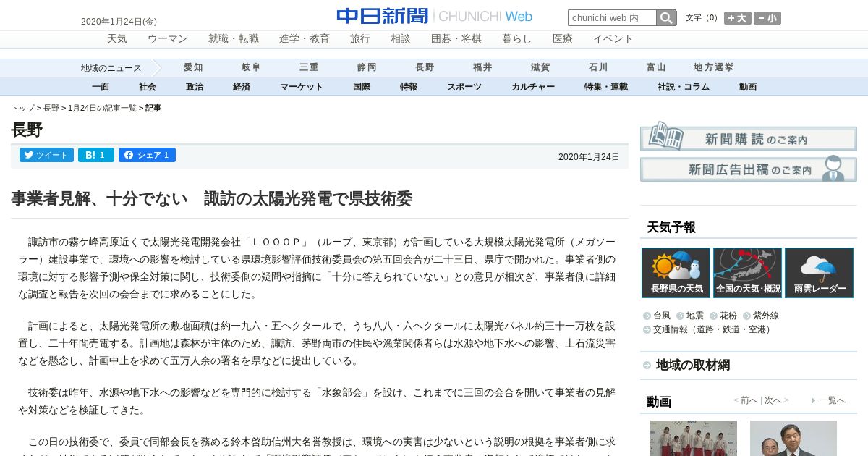868x456 pixels.
Task: Play the video thumbnail of athletes group
Action: pos(694,438)
